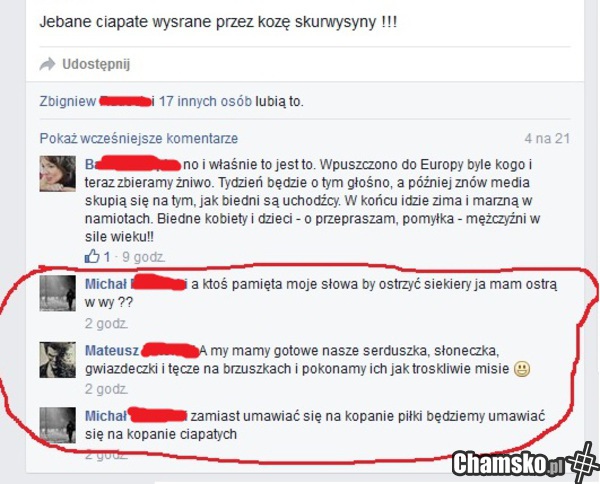
Task: Click the Chamsko.pl watermark text
Action: point(509,463)
